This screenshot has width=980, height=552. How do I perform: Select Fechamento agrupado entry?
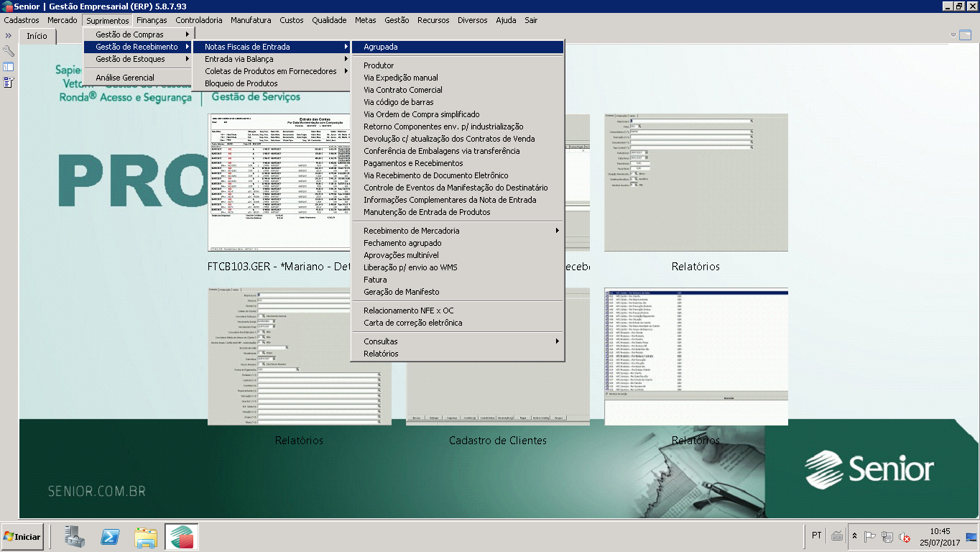458,243
